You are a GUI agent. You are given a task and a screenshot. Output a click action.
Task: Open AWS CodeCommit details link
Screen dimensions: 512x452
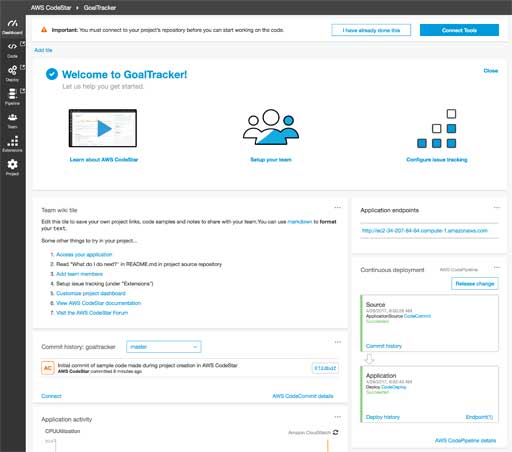(303, 396)
